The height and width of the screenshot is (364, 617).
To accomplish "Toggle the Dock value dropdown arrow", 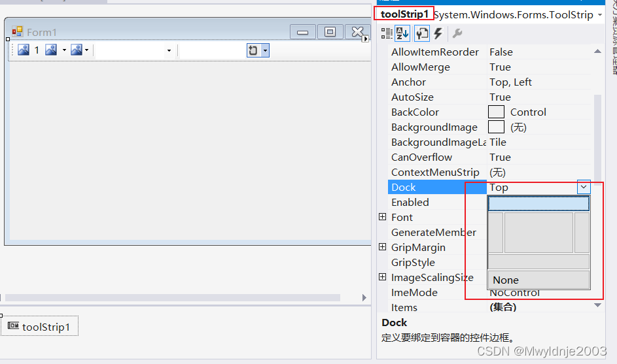I will (584, 187).
